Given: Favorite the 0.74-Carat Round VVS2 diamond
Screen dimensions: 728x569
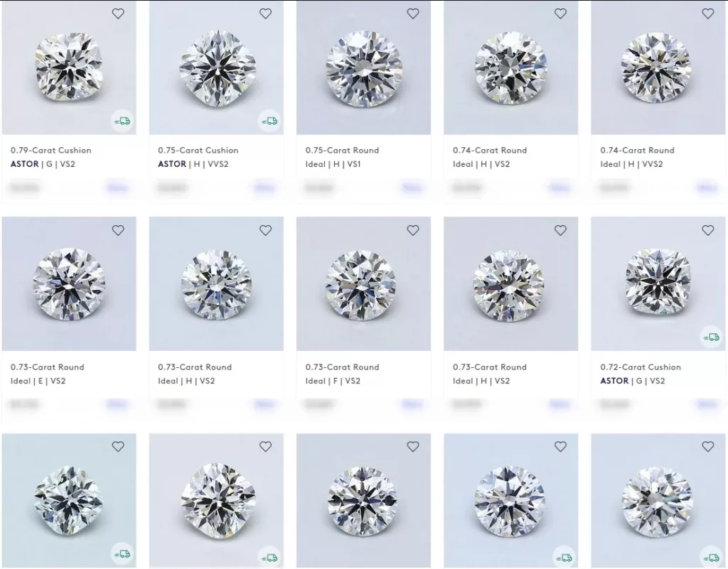Looking at the screenshot, I should pos(707,14).
